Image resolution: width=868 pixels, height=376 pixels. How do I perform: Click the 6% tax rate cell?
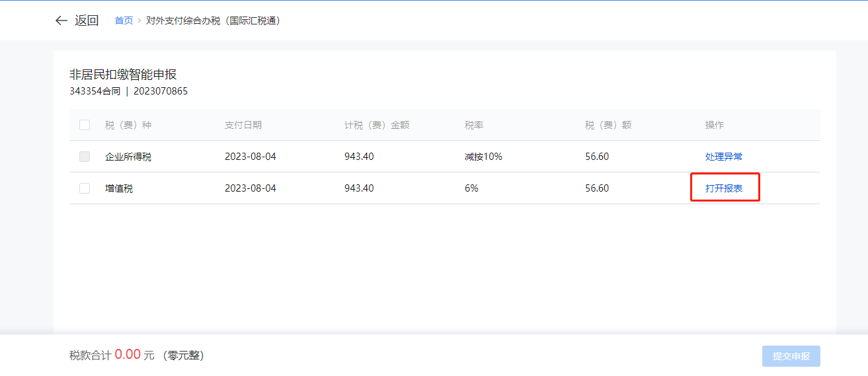click(471, 188)
